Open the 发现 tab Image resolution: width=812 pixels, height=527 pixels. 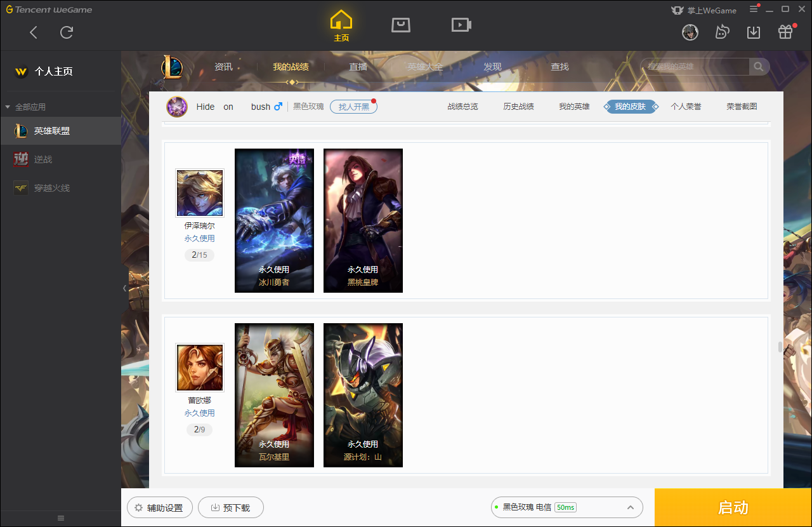pyautogui.click(x=492, y=67)
